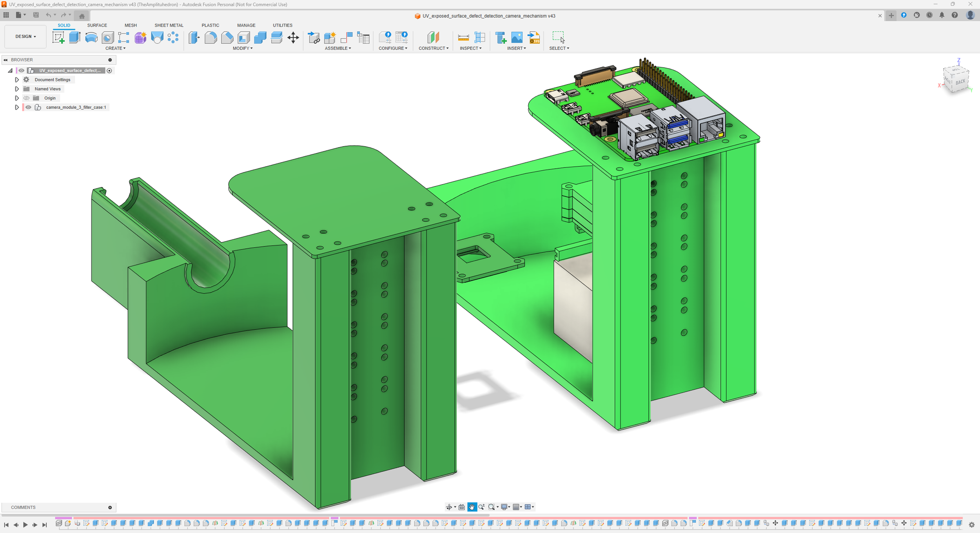
Task: Open the Data Panel grid icon
Action: point(6,15)
